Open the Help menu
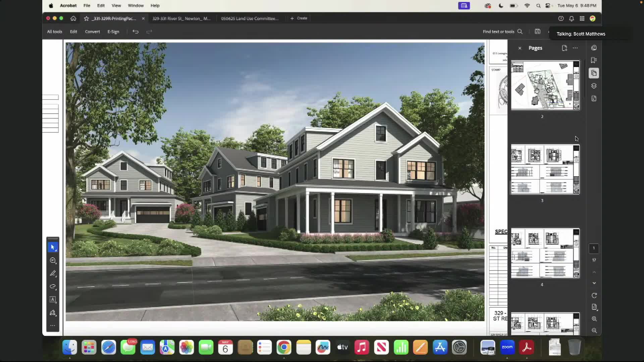Screen dimensions: 644x362 pos(155,6)
